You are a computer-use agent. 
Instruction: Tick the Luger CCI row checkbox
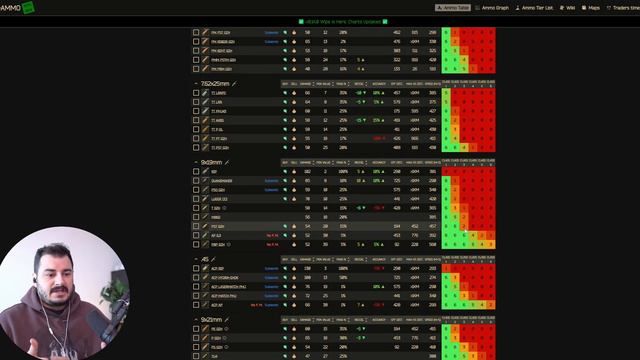click(x=196, y=199)
